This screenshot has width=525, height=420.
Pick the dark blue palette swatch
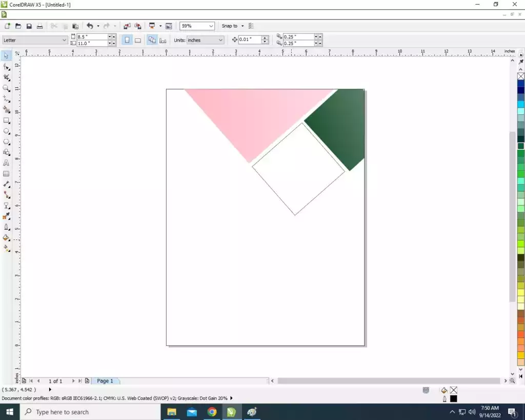click(521, 90)
